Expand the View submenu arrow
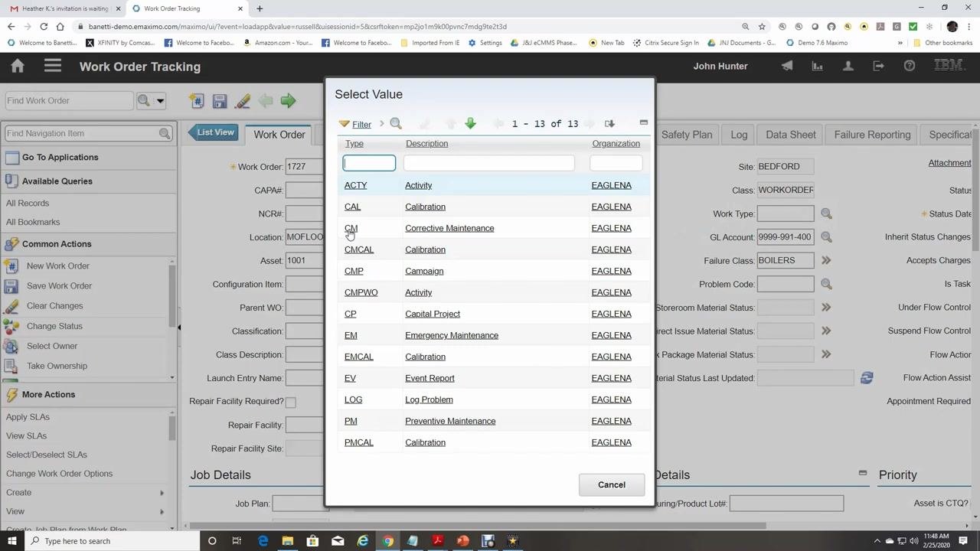Screen dimensions: 980x551 (x=162, y=511)
